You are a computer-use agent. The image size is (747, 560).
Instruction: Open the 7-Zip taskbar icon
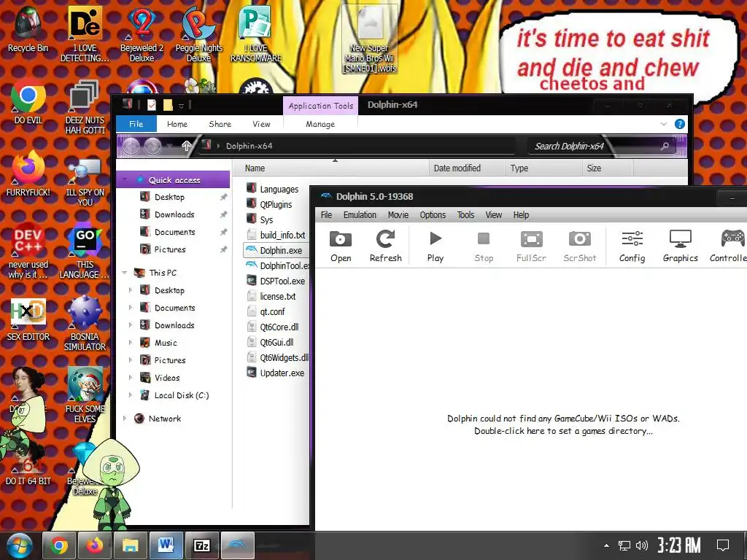202,545
